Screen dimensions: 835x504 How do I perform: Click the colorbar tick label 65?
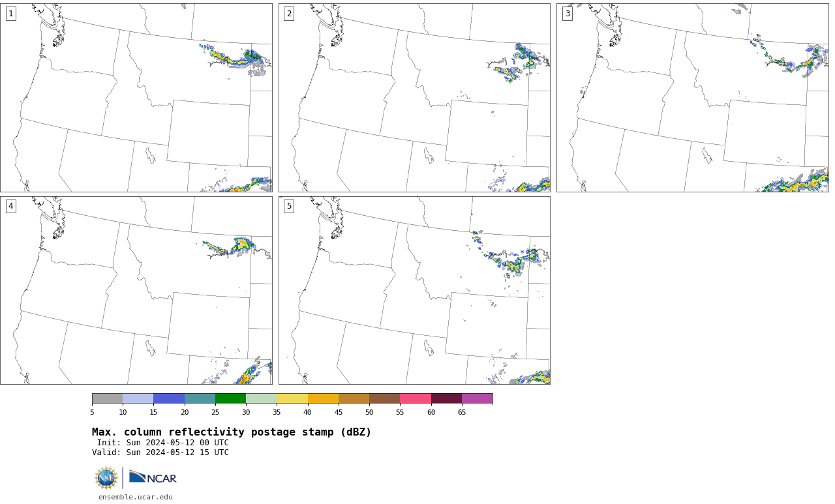pyautogui.click(x=462, y=412)
